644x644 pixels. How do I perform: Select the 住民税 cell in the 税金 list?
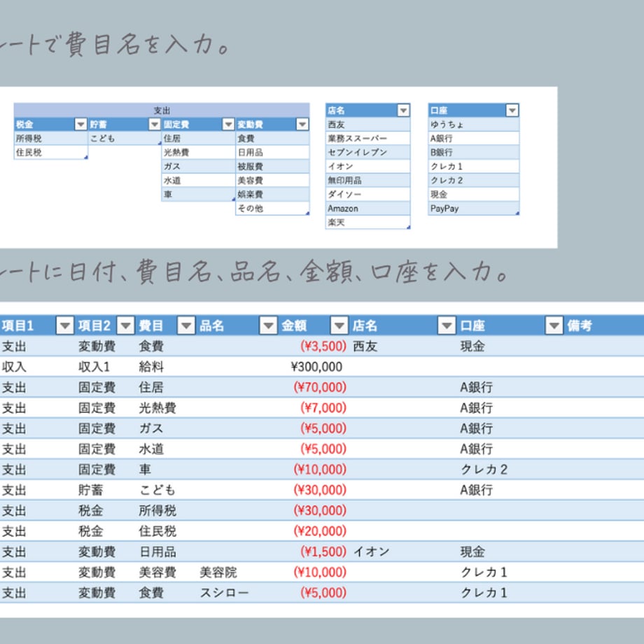click(x=51, y=153)
